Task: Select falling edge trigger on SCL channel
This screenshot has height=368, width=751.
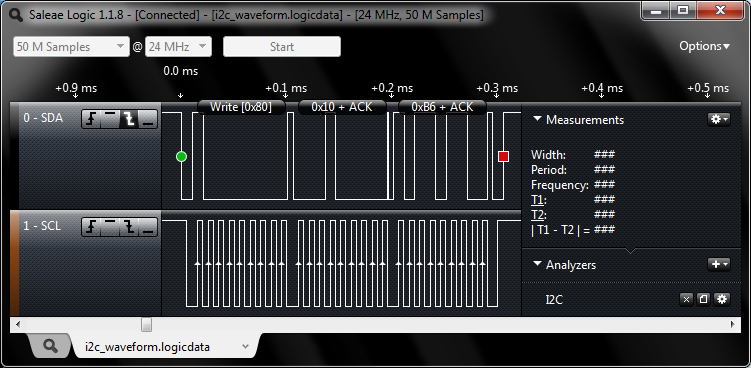Action: coord(129,227)
